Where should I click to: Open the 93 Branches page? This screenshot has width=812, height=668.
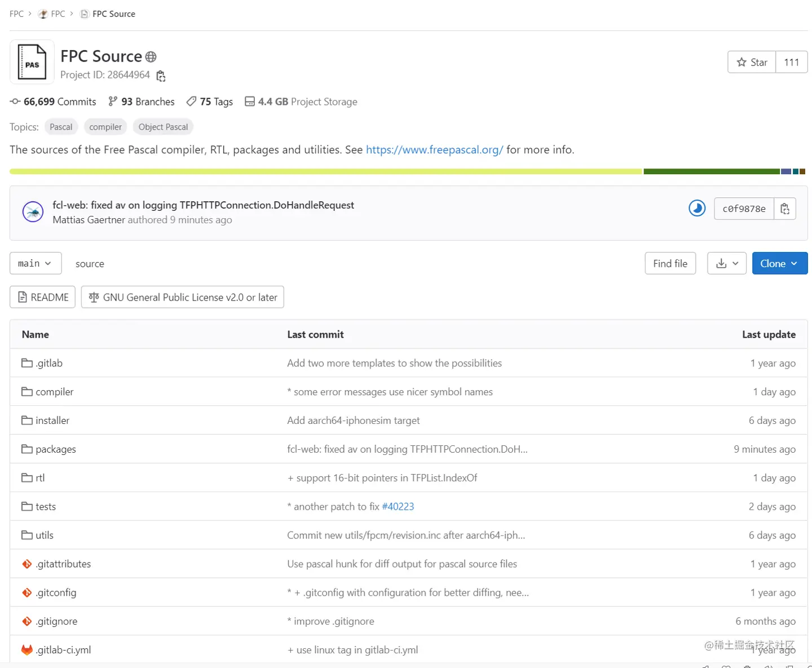(142, 101)
